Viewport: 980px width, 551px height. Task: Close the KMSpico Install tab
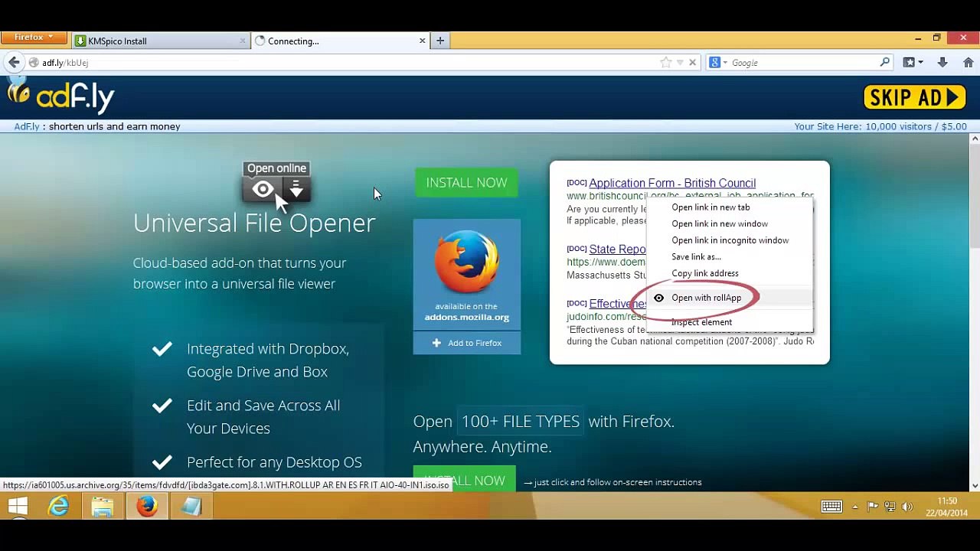coord(243,41)
